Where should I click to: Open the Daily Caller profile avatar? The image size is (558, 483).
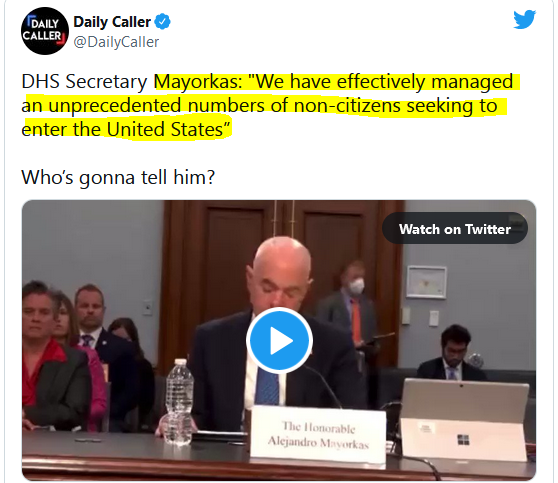pyautogui.click(x=44, y=31)
